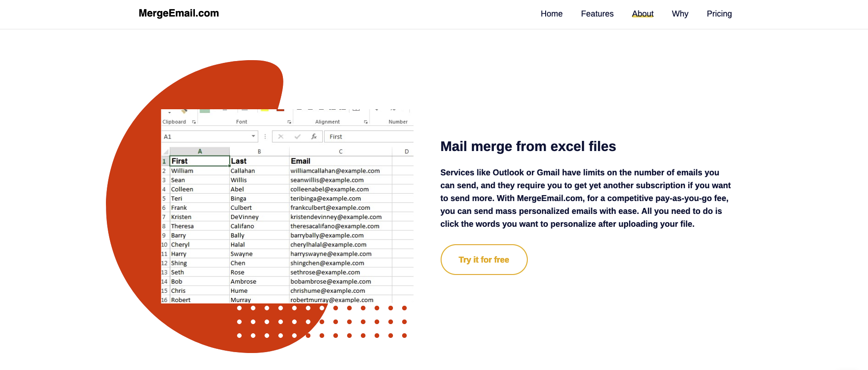Go to the Features nav link
868x370 pixels.
pyautogui.click(x=597, y=14)
